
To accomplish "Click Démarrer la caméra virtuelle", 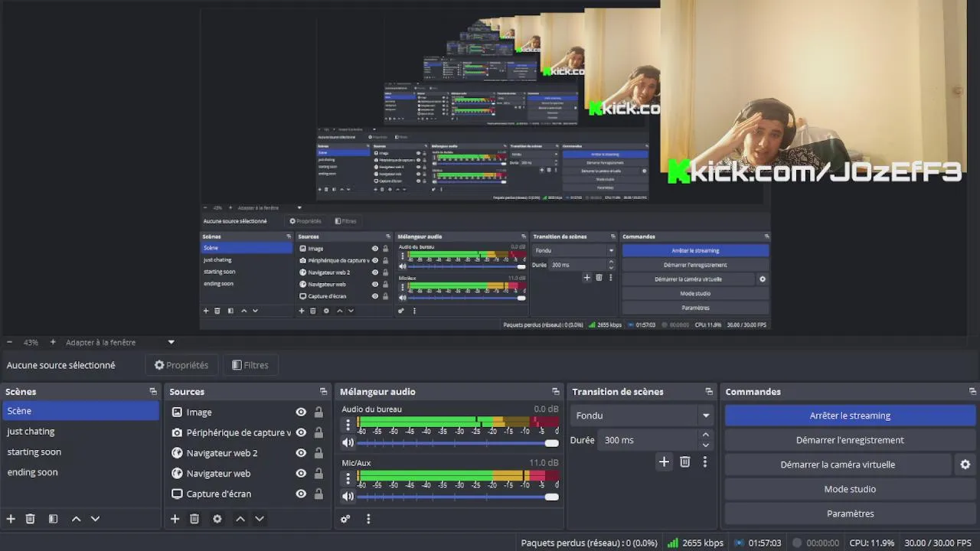I will tap(838, 465).
